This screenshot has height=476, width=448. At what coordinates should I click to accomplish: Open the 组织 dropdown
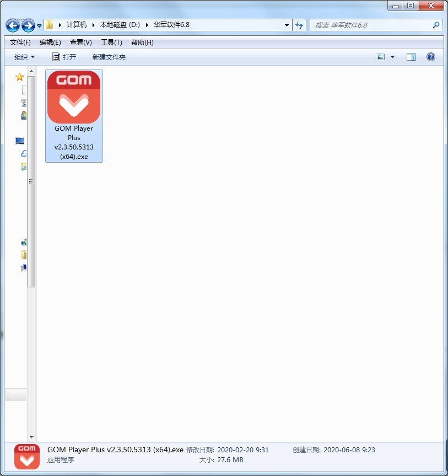(25, 57)
